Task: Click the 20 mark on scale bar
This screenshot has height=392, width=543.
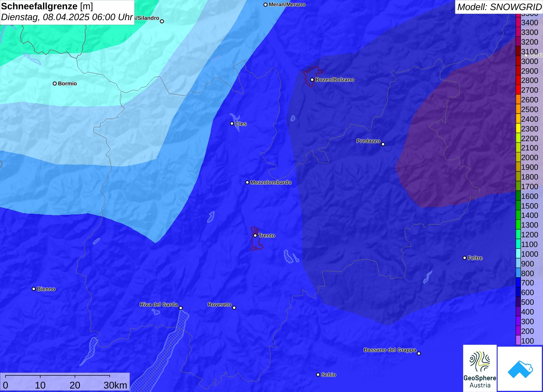Action: 75,385
